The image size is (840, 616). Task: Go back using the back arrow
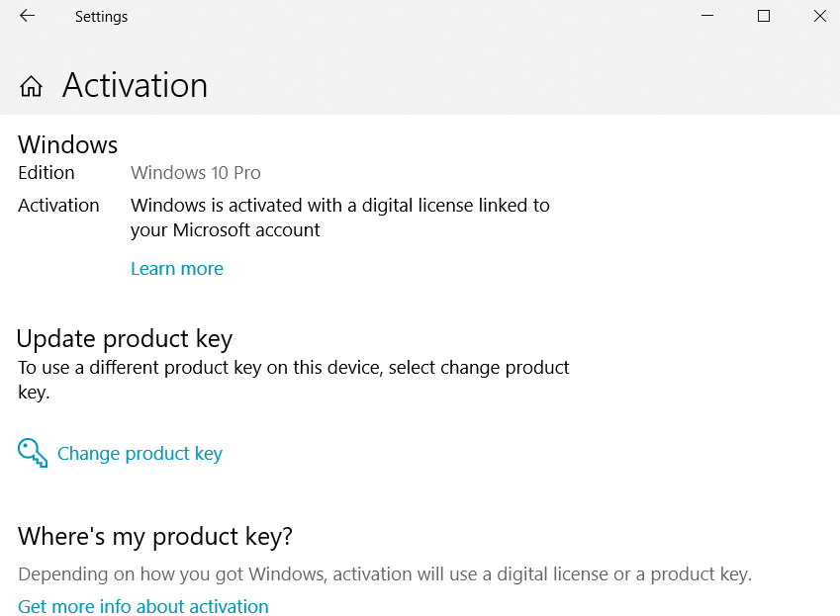point(28,16)
